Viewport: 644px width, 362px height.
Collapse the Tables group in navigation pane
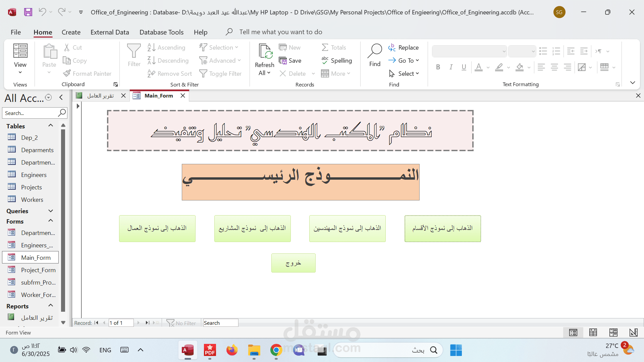[x=51, y=125]
